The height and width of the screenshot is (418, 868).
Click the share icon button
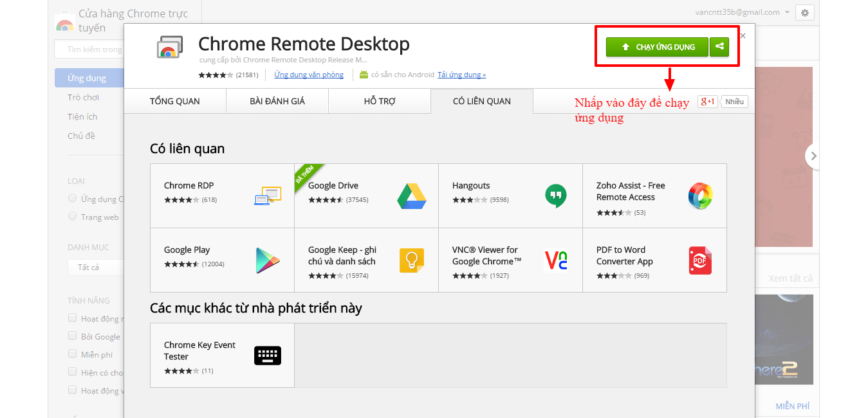(719, 47)
